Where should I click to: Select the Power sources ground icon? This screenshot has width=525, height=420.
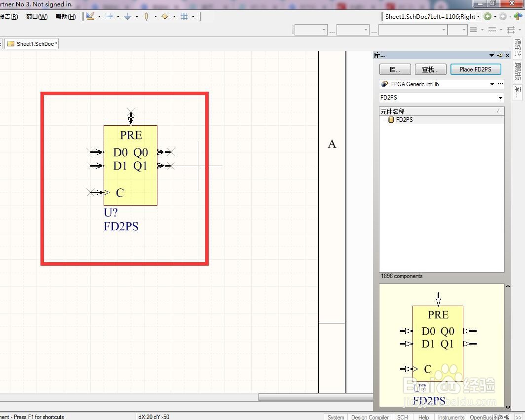[x=128, y=16]
